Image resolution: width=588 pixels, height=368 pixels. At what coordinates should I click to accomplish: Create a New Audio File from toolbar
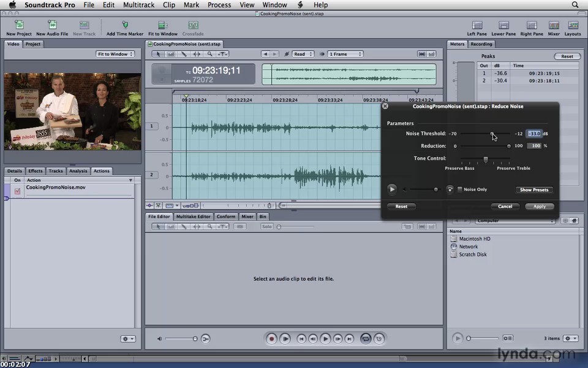click(x=52, y=25)
